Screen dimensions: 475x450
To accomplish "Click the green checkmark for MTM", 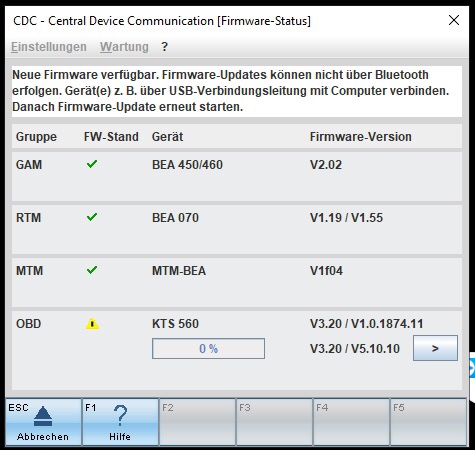I will click(x=92, y=270).
